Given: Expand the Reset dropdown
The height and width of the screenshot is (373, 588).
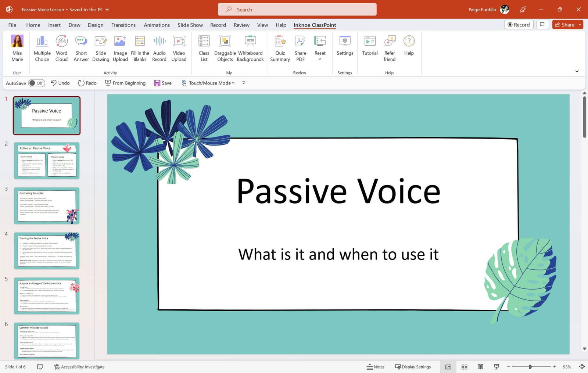Looking at the screenshot, I should (x=320, y=59).
